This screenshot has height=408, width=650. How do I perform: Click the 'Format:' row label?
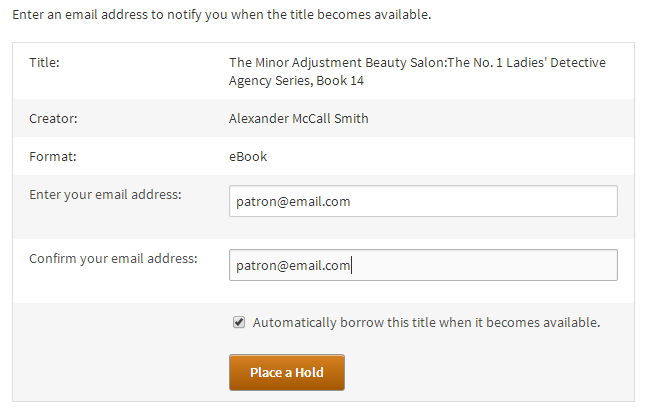(x=53, y=157)
